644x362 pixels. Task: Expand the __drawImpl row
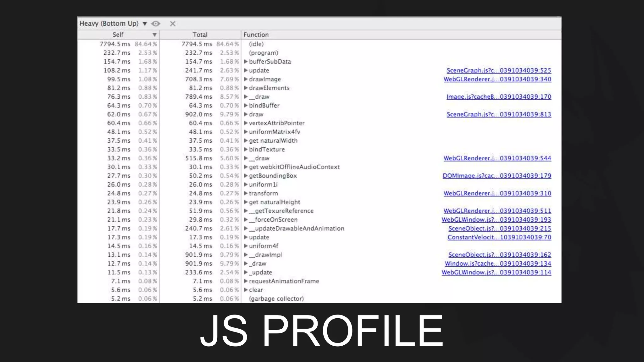coord(246,255)
